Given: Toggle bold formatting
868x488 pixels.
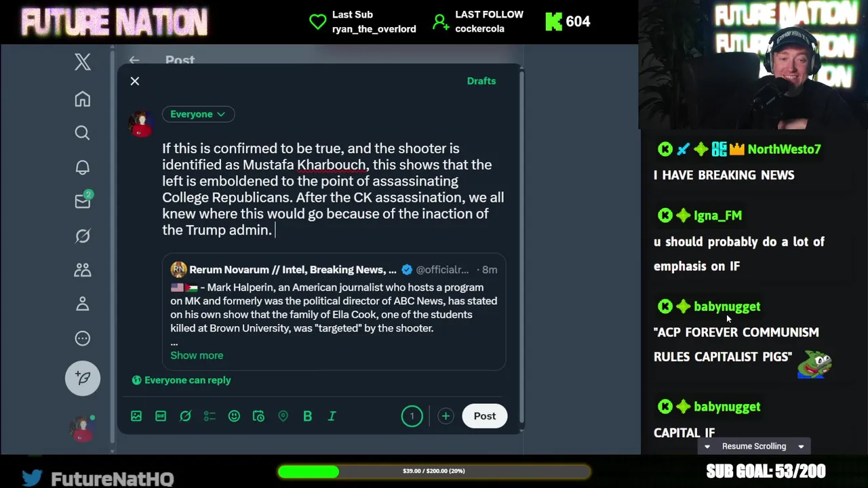Looking at the screenshot, I should pos(307,416).
